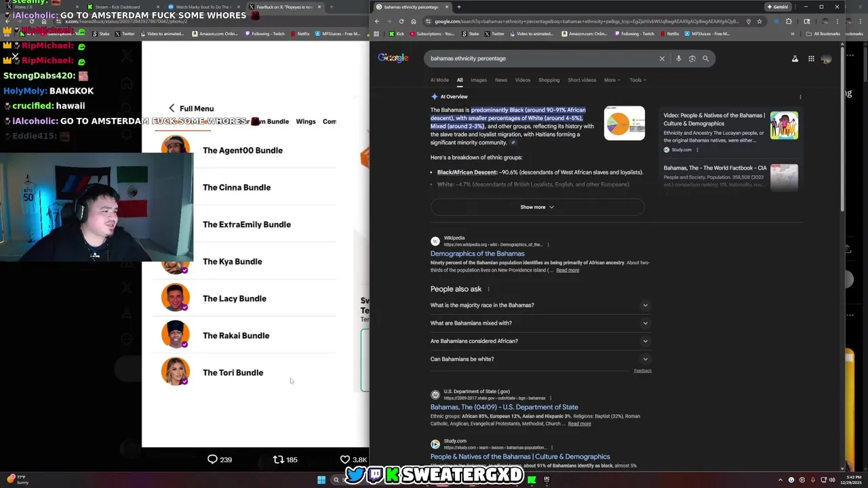This screenshot has height=488, width=868.
Task: Open Netflix bookmark in Google window
Action: (x=669, y=33)
